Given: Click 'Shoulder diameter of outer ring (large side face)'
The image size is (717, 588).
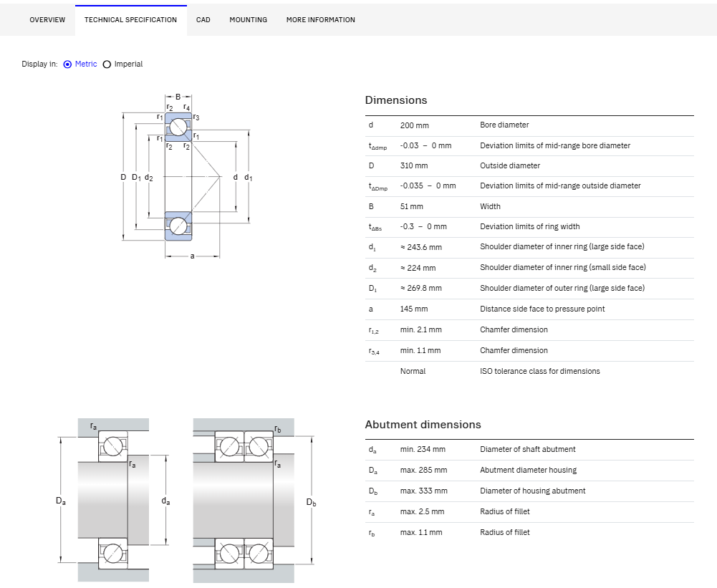Looking at the screenshot, I should coord(562,288).
